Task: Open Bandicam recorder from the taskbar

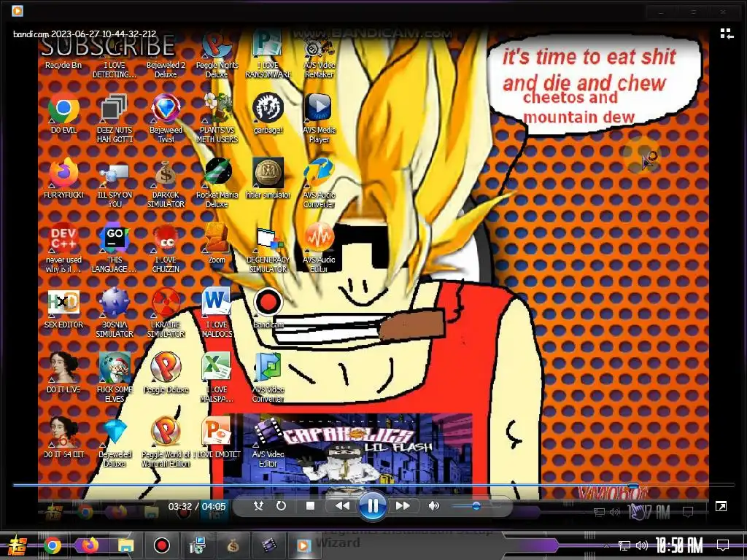Action: [162, 545]
